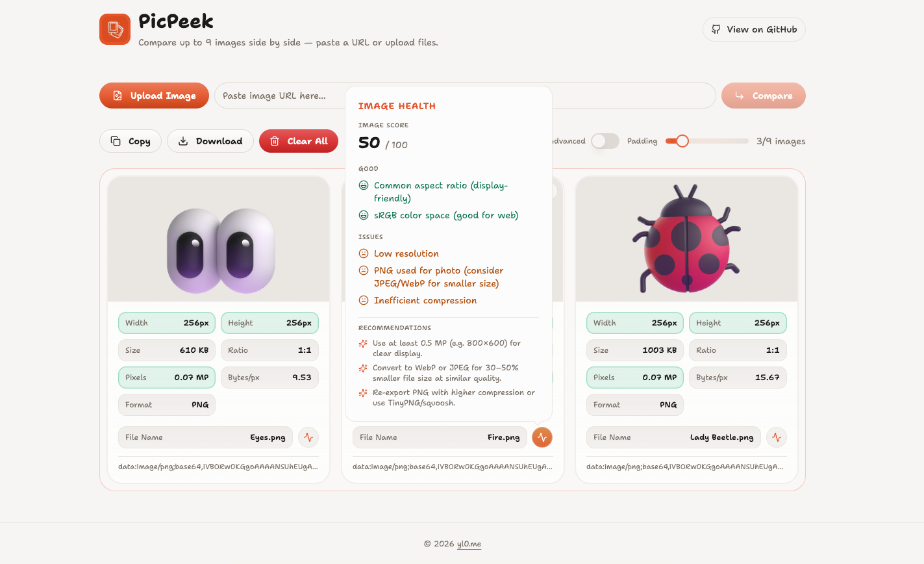Screen dimensions: 924x564
Task: Open the View on GitHub link
Action: (754, 29)
